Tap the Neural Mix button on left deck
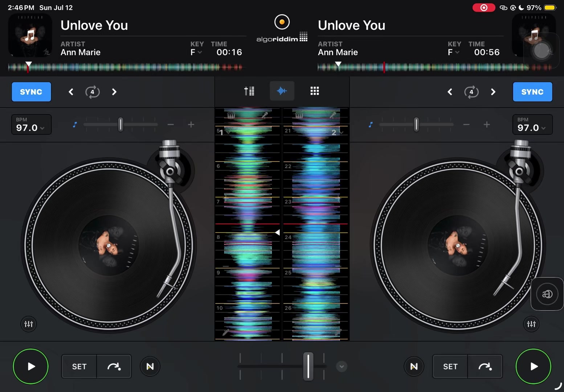The width and height of the screenshot is (564, 392). (x=150, y=367)
